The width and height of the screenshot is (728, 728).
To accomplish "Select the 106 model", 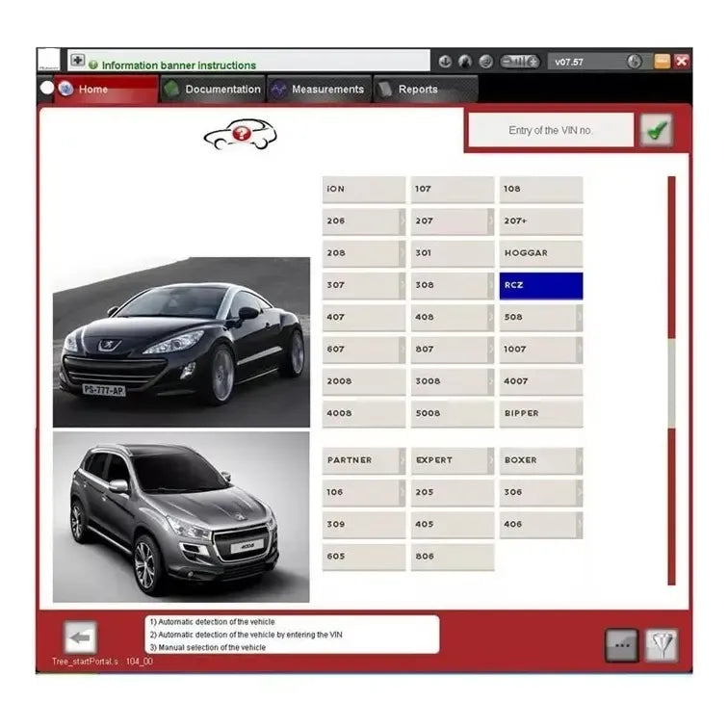I will pyautogui.click(x=364, y=492).
